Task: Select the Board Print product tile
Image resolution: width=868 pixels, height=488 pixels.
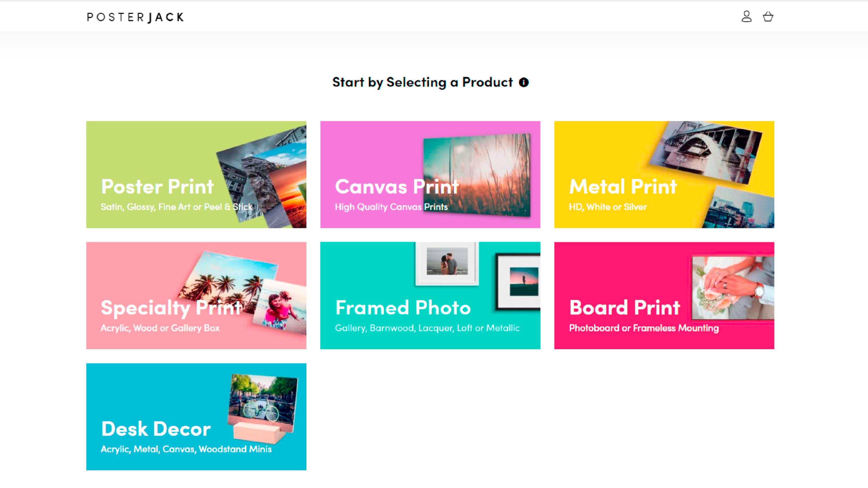Action: pyautogui.click(x=664, y=295)
